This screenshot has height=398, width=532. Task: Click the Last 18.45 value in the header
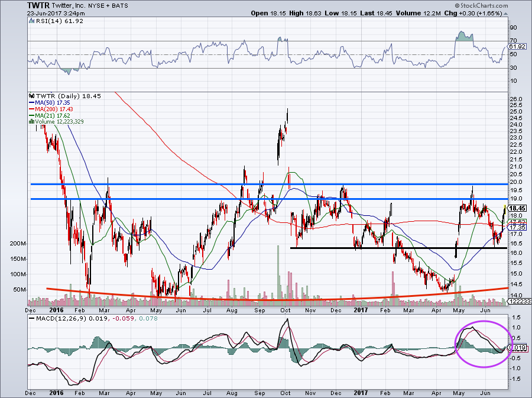click(x=376, y=13)
